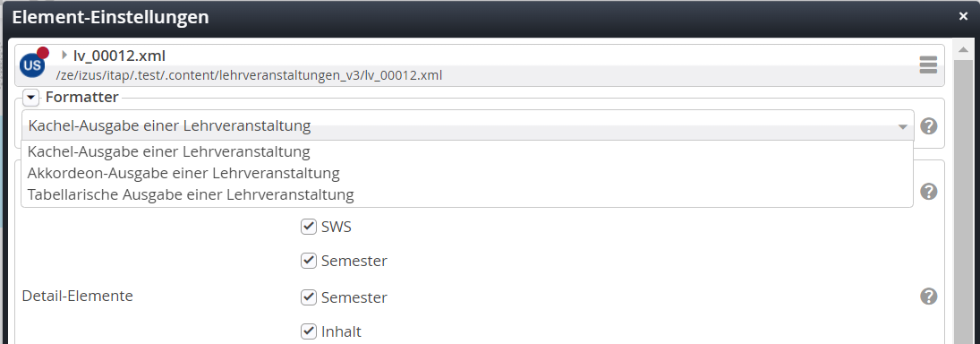Click the red status dot on the US icon
980x344 pixels.
[43, 53]
